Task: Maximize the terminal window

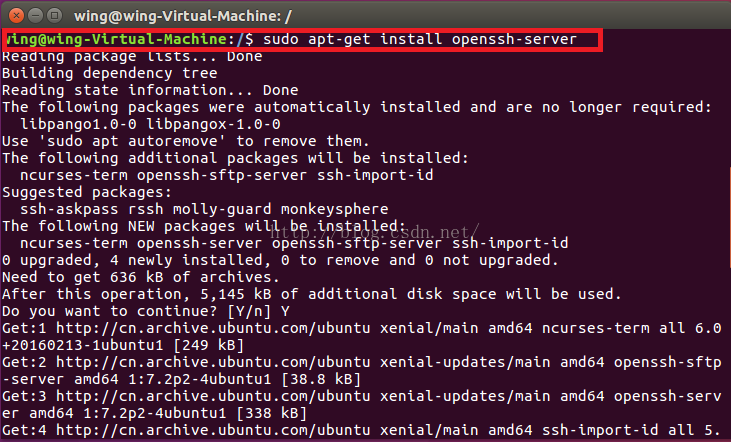Action: click(55, 16)
